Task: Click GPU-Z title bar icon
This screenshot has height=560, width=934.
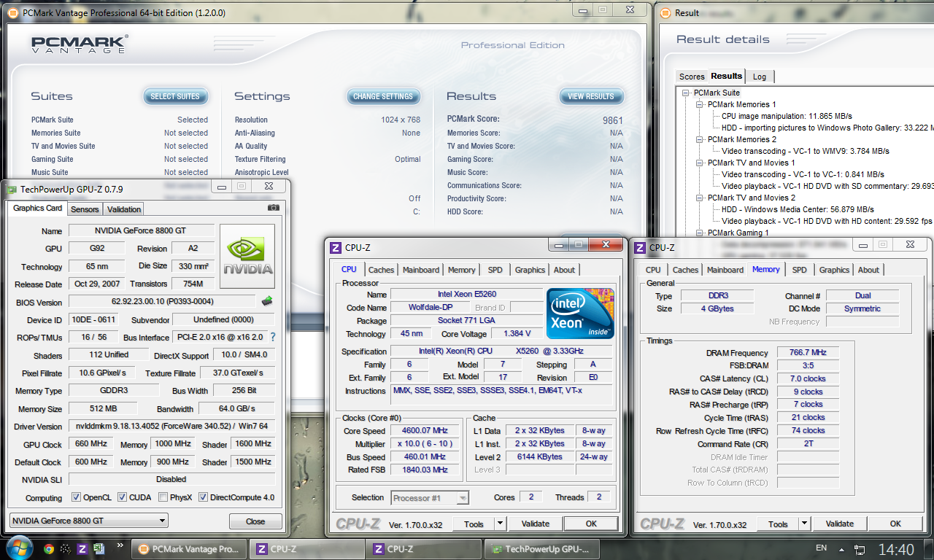Action: [x=12, y=189]
